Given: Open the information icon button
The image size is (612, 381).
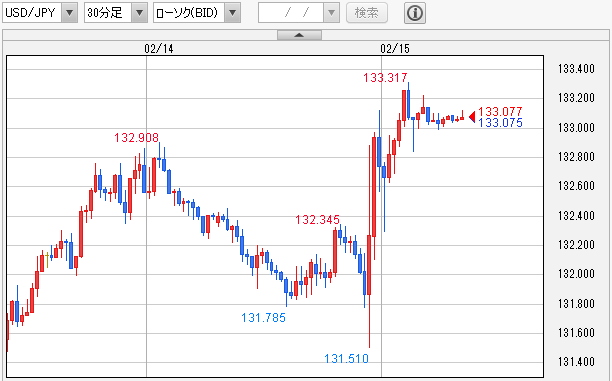Looking at the screenshot, I should click(415, 13).
